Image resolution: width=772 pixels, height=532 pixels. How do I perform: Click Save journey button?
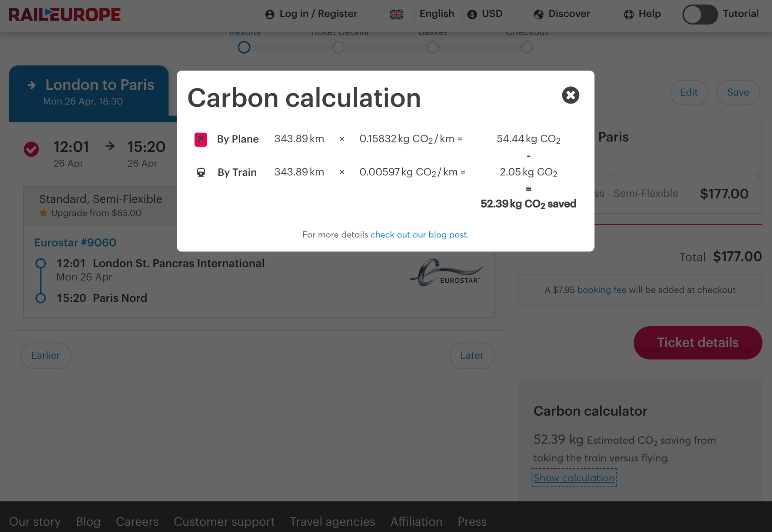(x=738, y=92)
